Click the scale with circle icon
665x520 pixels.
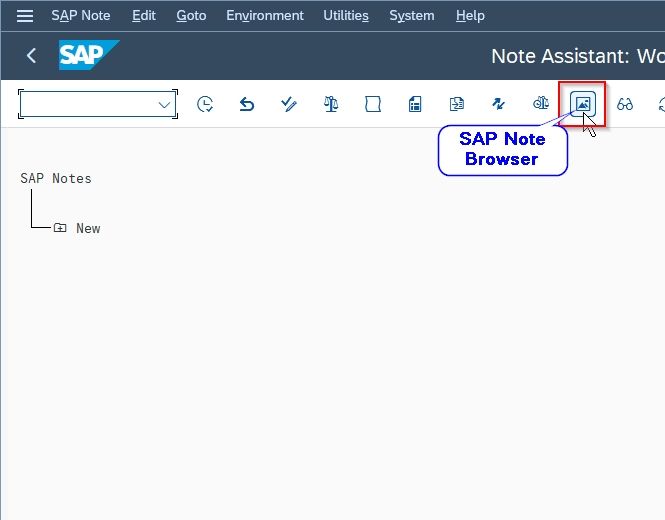pos(541,103)
